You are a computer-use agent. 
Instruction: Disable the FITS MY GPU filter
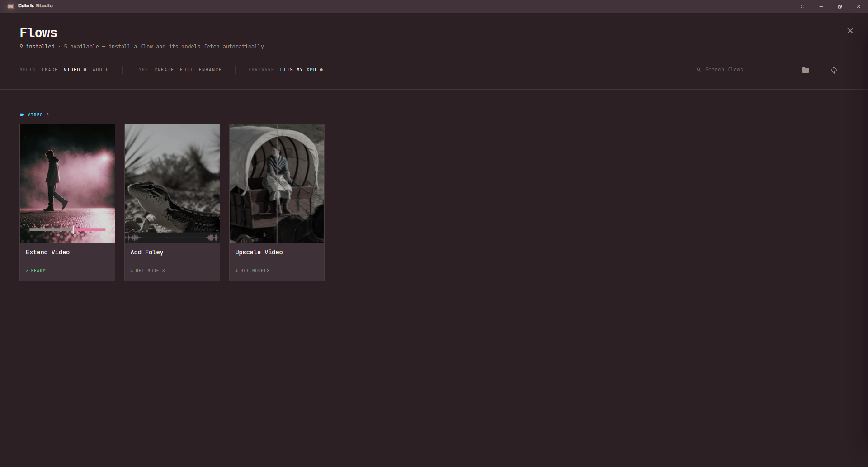301,70
